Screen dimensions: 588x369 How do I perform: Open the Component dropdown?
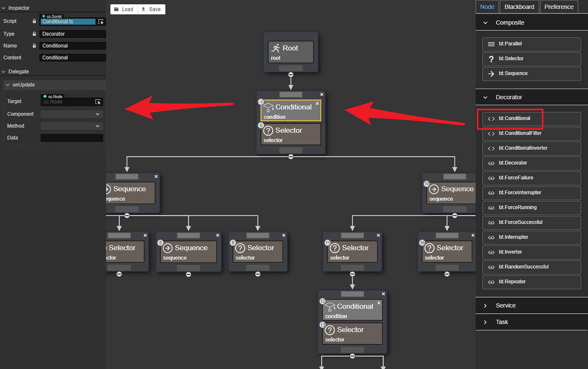[71, 114]
